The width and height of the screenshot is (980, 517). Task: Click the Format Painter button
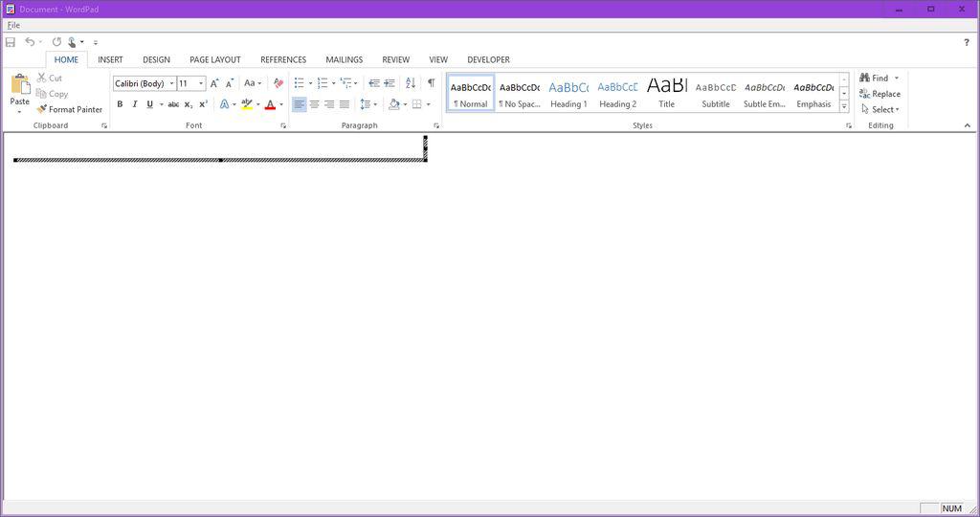pyautogui.click(x=69, y=109)
